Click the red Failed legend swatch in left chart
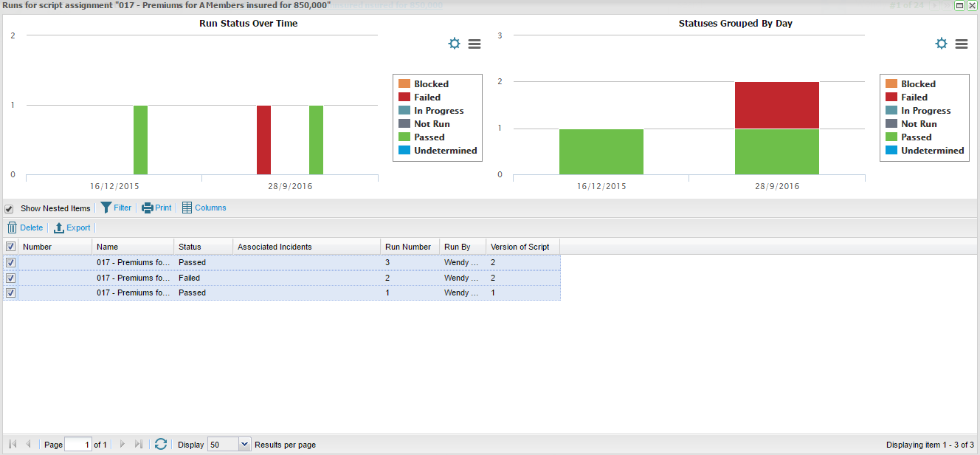 404,97
